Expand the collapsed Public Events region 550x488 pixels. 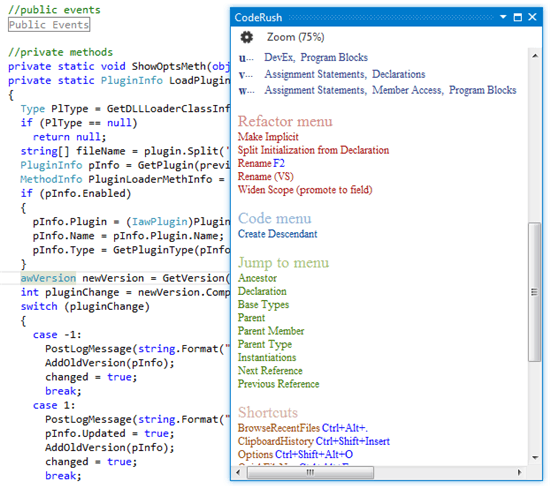[49, 25]
